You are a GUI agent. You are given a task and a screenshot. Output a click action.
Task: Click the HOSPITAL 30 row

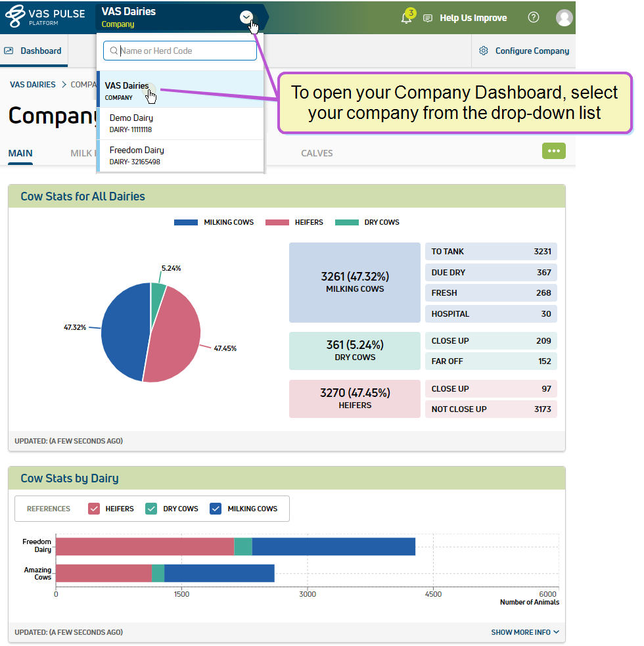(x=491, y=314)
